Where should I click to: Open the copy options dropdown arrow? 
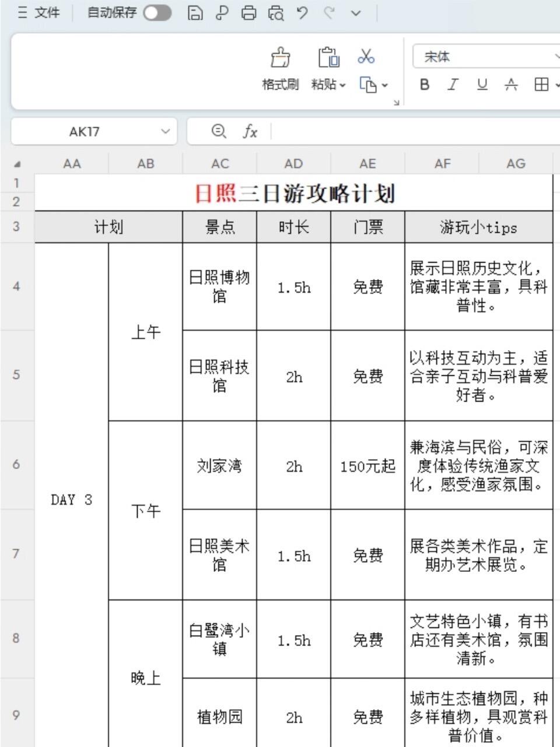384,86
